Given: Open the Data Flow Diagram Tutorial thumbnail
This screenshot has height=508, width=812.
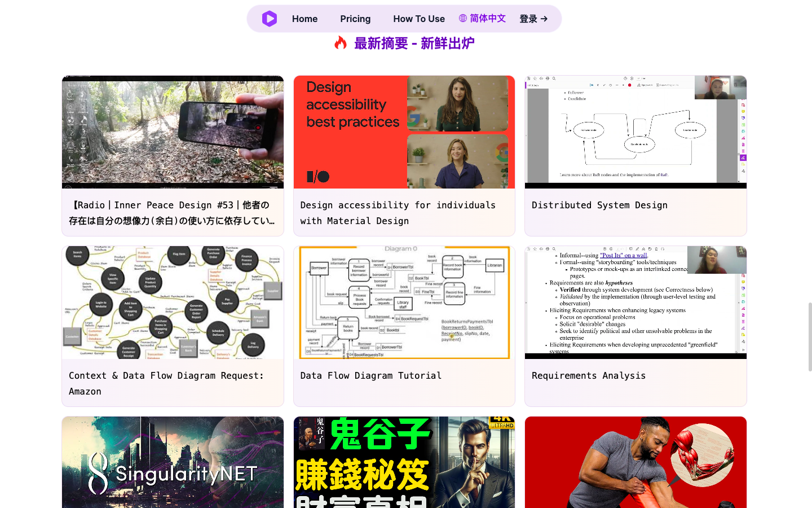Looking at the screenshot, I should pyautogui.click(x=404, y=303).
